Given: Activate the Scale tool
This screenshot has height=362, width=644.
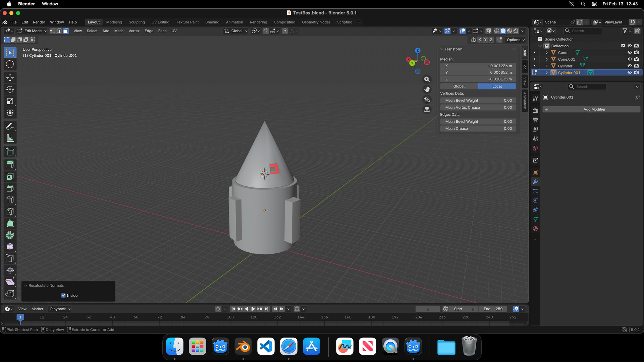Looking at the screenshot, I should coord(10,101).
